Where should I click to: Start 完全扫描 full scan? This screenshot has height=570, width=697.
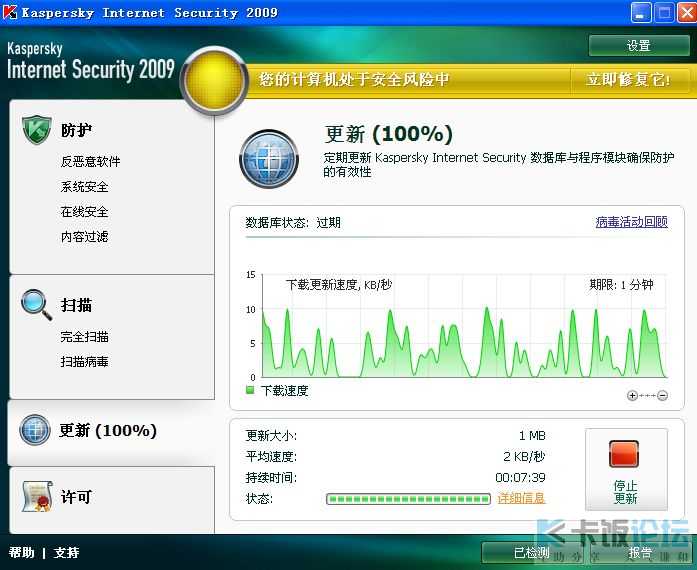(84, 337)
